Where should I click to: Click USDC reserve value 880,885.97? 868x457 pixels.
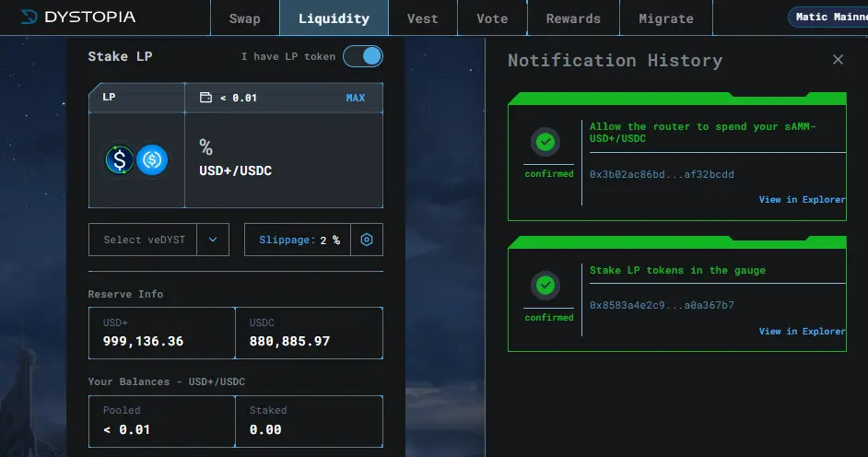289,341
